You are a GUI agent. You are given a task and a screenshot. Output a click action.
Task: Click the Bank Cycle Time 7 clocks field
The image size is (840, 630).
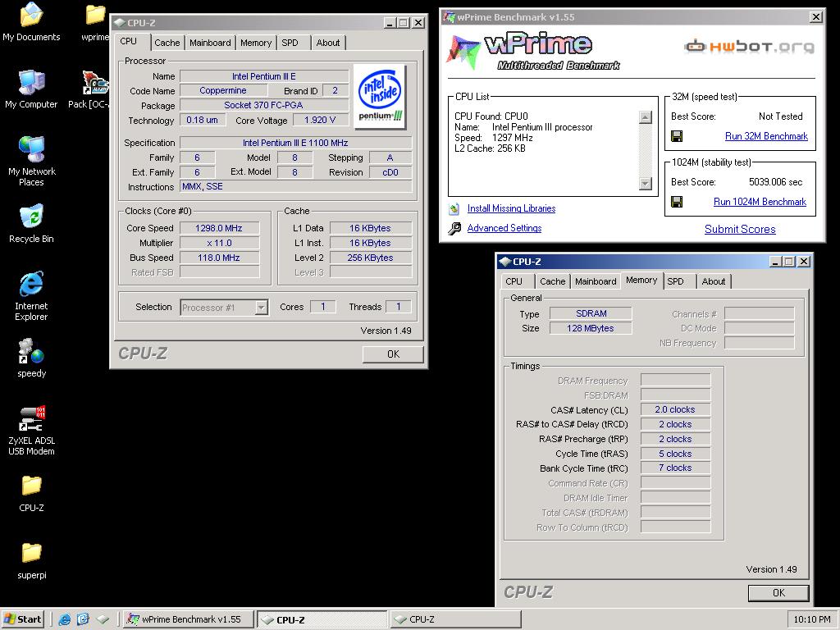click(675, 468)
